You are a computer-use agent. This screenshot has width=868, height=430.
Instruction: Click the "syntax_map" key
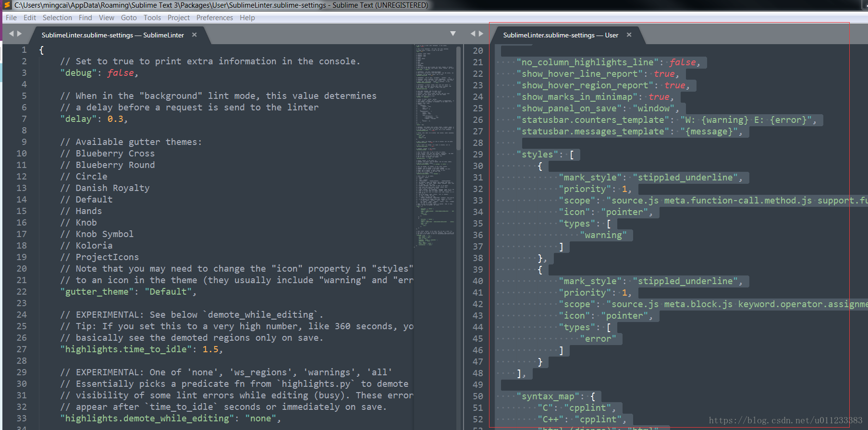point(548,396)
